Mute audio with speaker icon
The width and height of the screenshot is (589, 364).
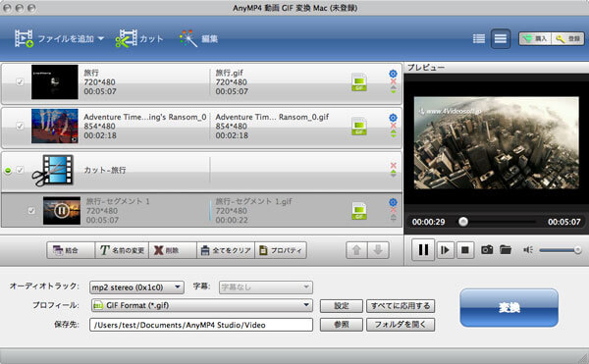click(x=528, y=250)
